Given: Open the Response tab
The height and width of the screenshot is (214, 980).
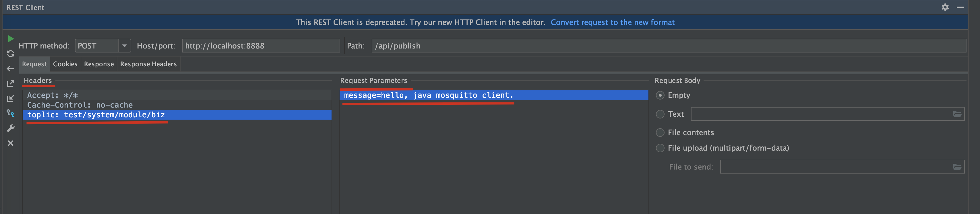Looking at the screenshot, I should [x=99, y=64].
